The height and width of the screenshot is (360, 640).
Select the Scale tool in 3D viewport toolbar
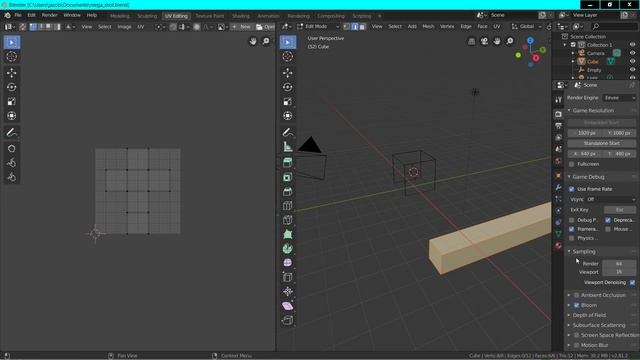288,102
